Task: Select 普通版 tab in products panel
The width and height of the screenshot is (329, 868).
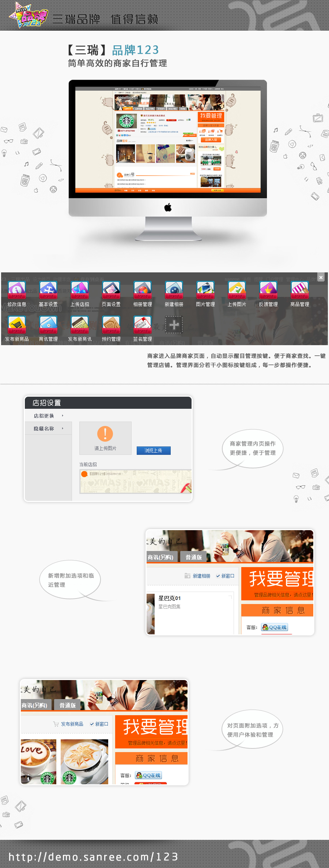Action: [x=67, y=705]
